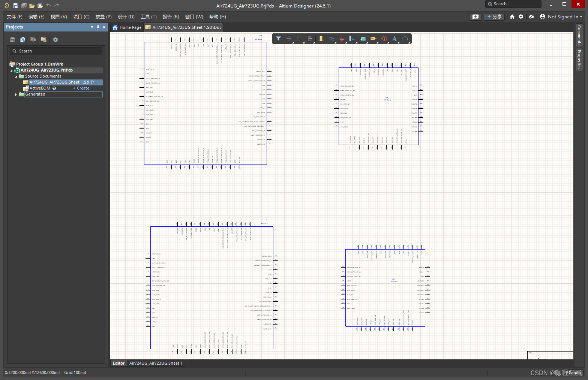Open the 设计 (D) menu
The image size is (588, 380).
(x=126, y=17)
